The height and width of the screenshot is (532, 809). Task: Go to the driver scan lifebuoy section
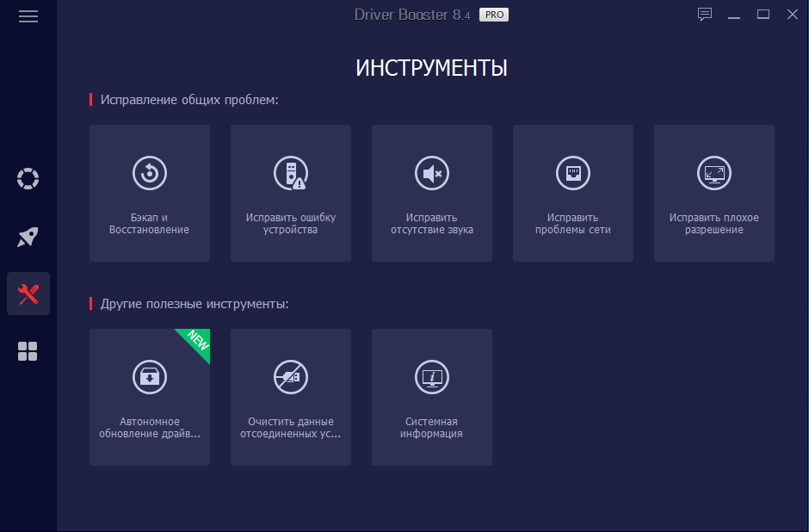[28, 179]
